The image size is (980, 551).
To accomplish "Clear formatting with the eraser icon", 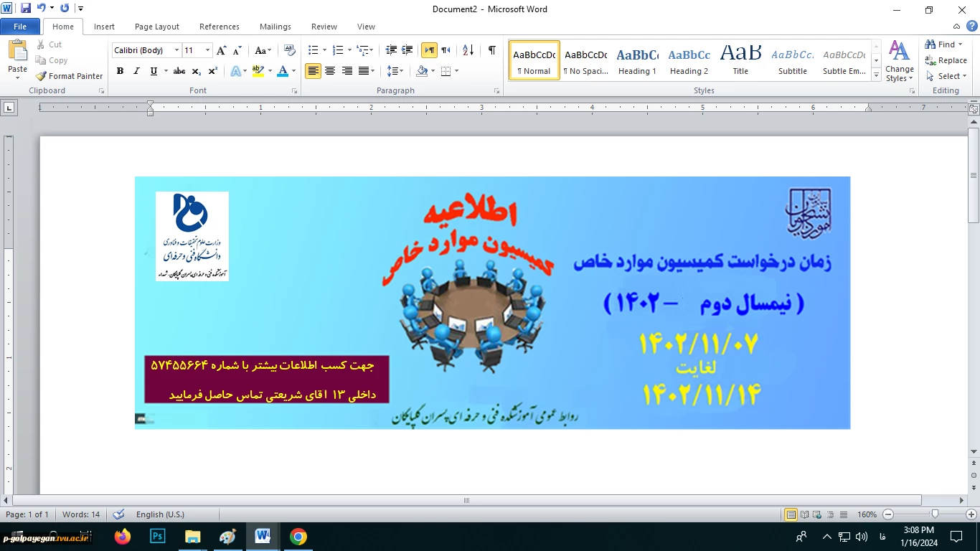I will [x=290, y=50].
